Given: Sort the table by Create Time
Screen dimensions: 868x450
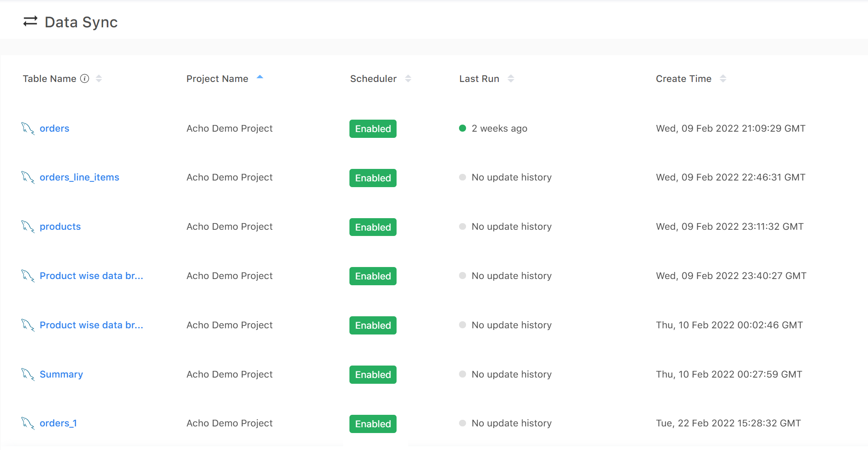Looking at the screenshot, I should 723,78.
